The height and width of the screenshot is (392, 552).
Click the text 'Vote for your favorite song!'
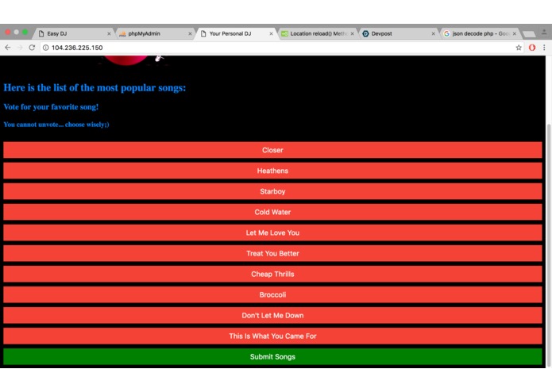[x=51, y=107]
